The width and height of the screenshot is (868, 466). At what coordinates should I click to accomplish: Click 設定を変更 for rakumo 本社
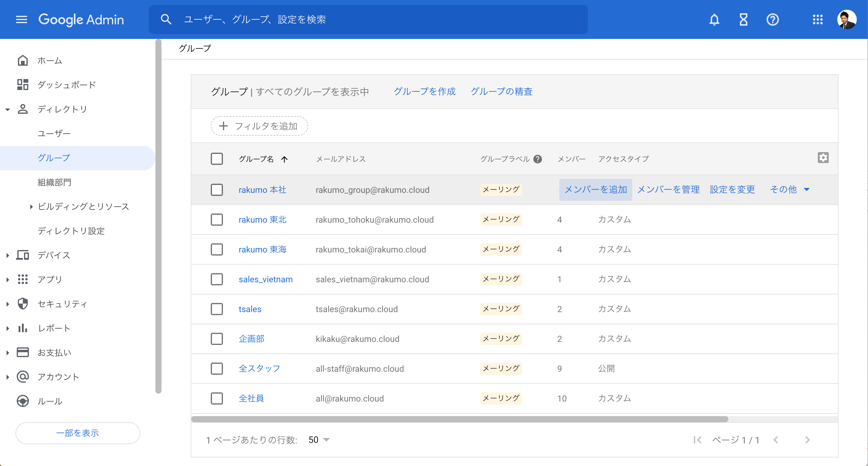(x=732, y=190)
